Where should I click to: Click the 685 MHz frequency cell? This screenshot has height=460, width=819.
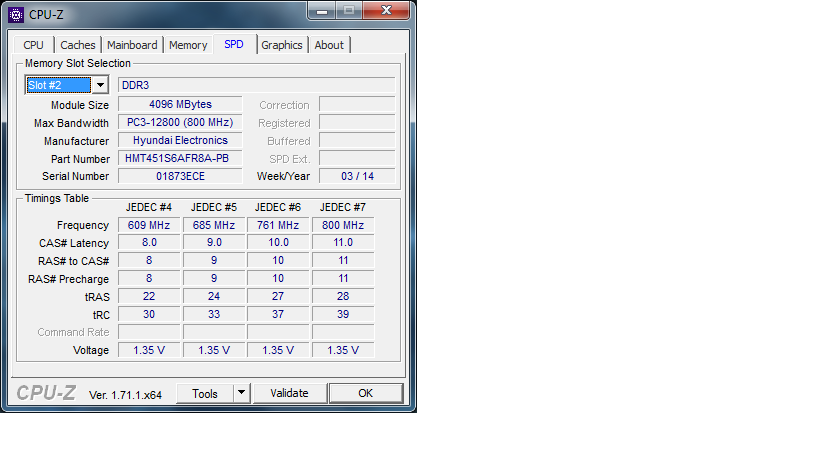[214, 225]
